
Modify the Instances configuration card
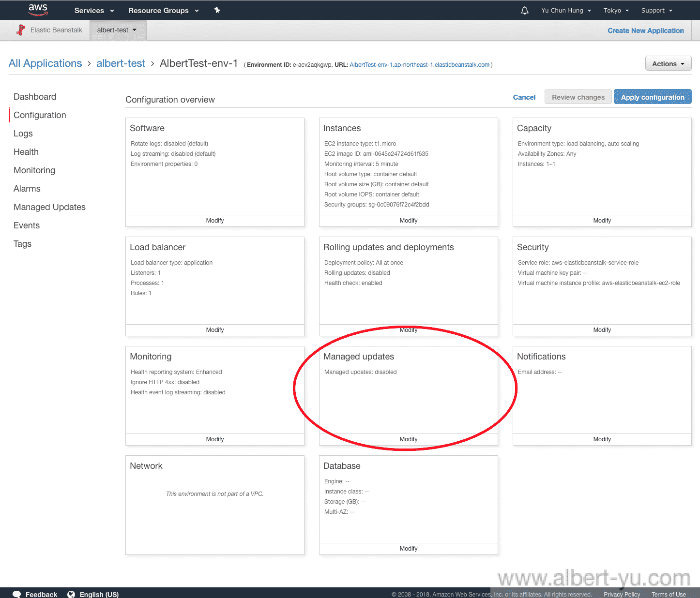[409, 221]
